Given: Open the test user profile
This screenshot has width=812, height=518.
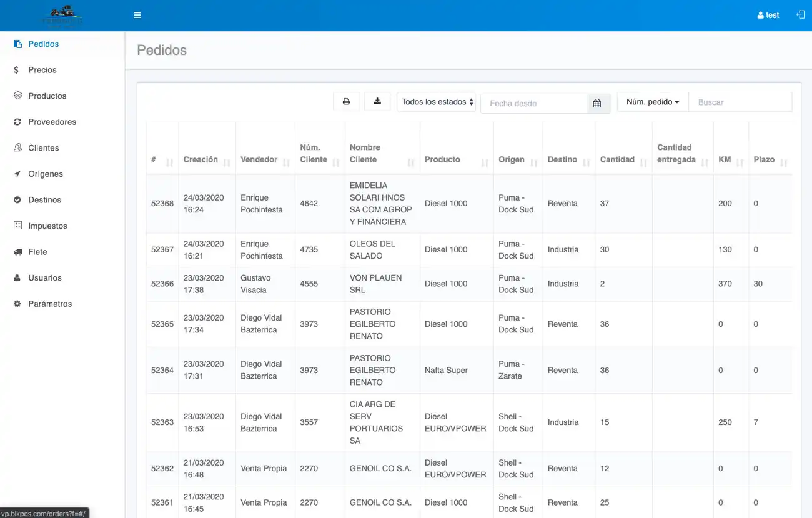Looking at the screenshot, I should click(768, 15).
